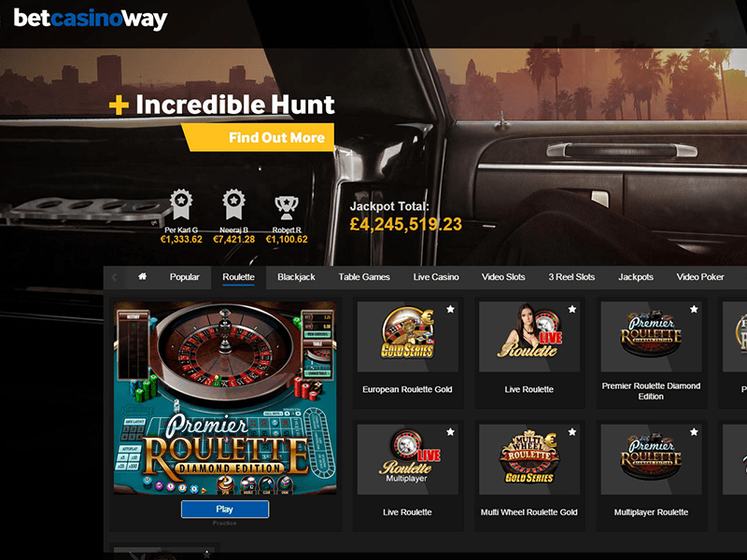Toggle favorite star on European Roulette Gold
The image size is (747, 560).
coord(450,310)
